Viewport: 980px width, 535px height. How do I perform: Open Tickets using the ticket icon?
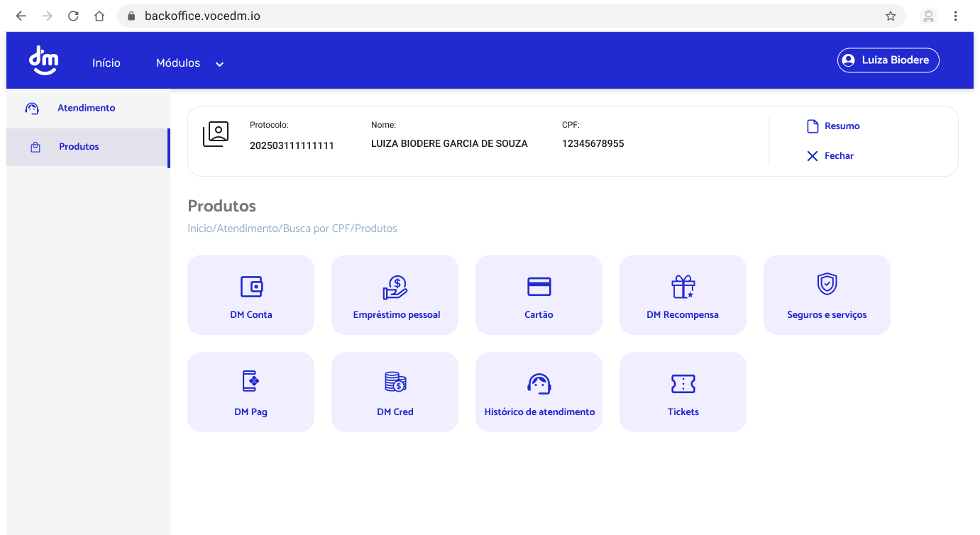coord(683,383)
